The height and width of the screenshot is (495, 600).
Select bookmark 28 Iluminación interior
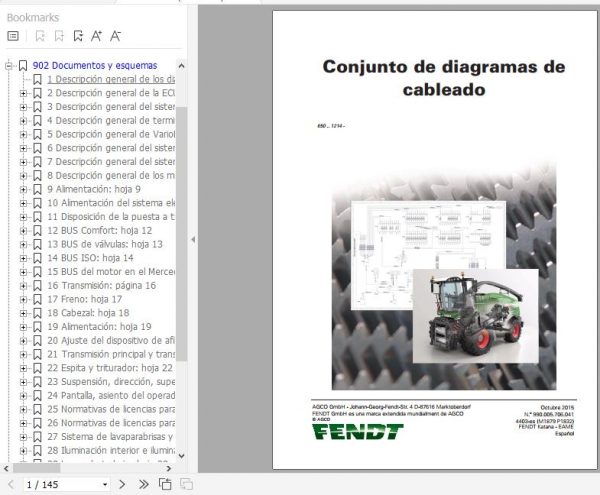click(111, 451)
